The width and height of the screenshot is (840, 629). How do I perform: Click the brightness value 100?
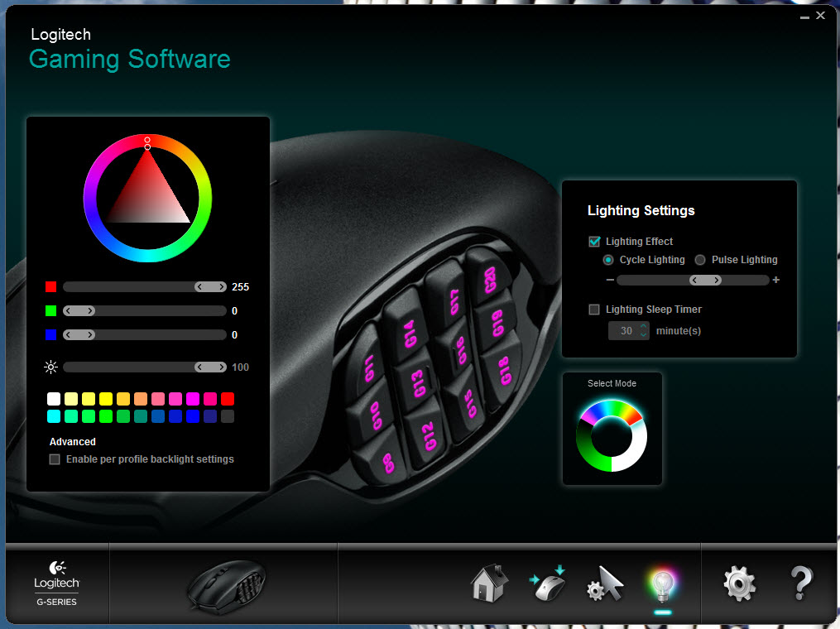point(241,367)
